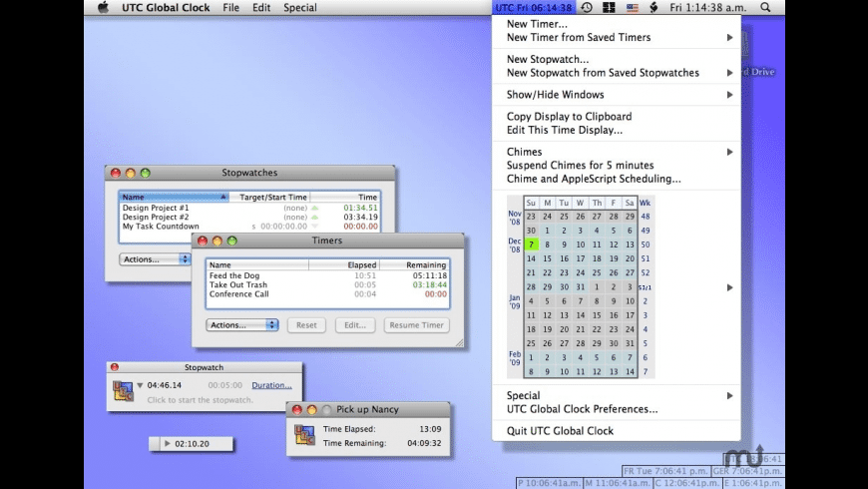Click the Apple menu logo

pyautogui.click(x=103, y=7)
